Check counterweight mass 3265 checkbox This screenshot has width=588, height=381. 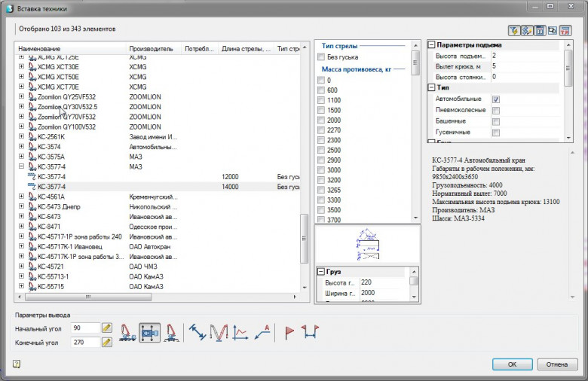click(321, 190)
